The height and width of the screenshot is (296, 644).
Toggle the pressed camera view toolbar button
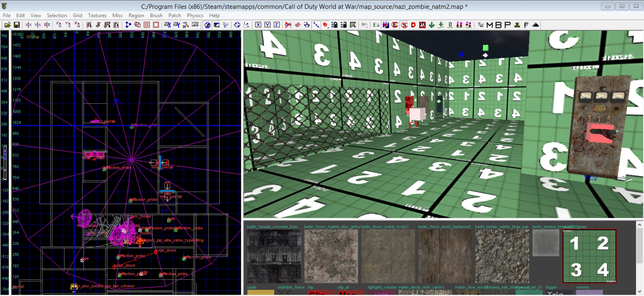(207, 25)
